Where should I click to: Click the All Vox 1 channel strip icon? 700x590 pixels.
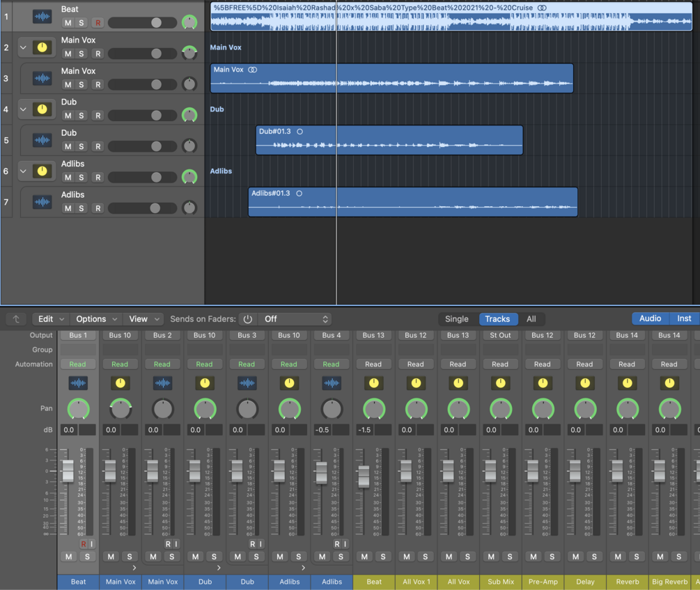pyautogui.click(x=416, y=382)
